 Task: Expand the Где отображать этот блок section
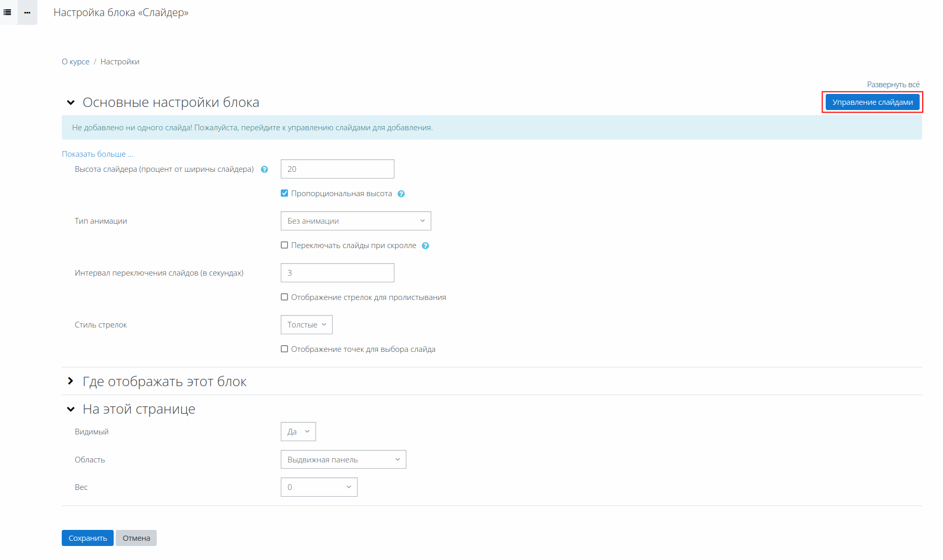click(x=71, y=381)
